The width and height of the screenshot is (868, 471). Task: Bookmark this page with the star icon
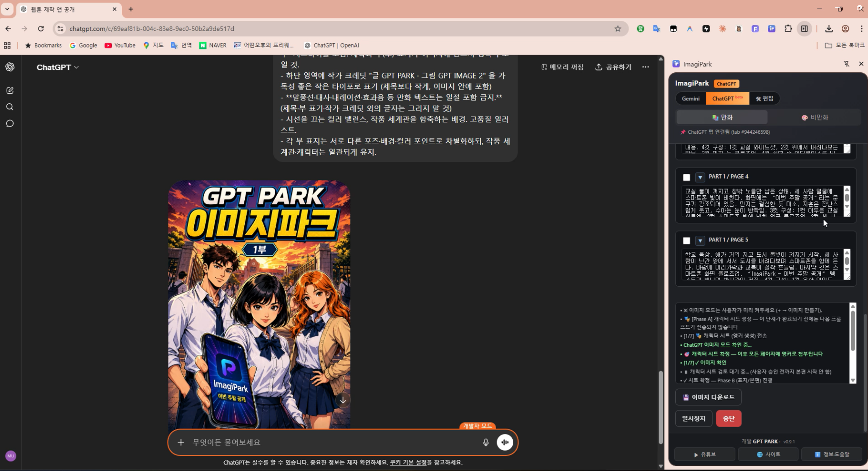click(x=618, y=29)
